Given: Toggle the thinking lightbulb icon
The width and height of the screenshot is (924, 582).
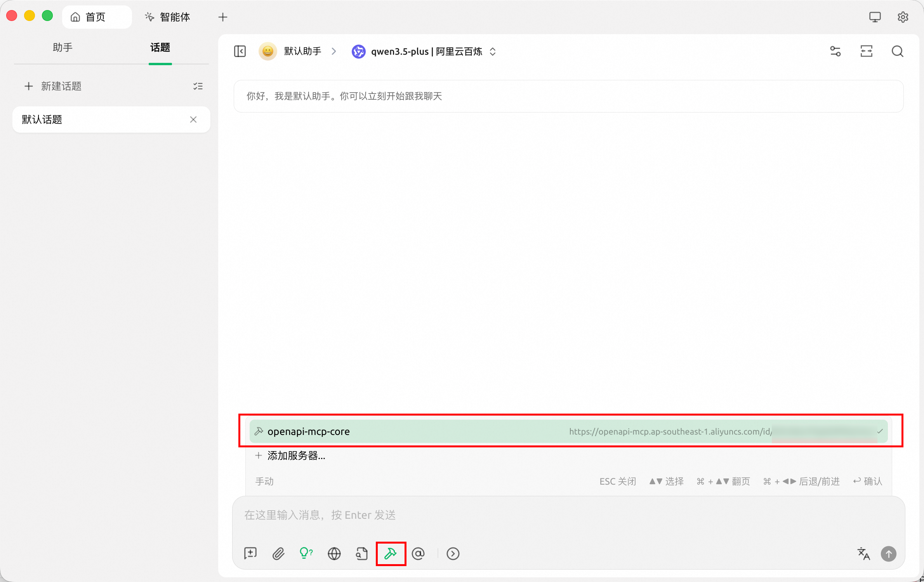Looking at the screenshot, I should (x=306, y=553).
